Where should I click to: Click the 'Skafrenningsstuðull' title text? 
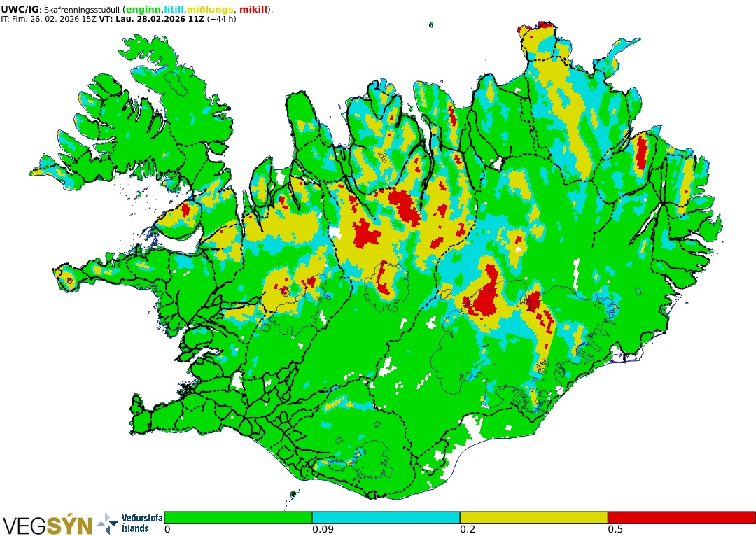tap(81, 10)
